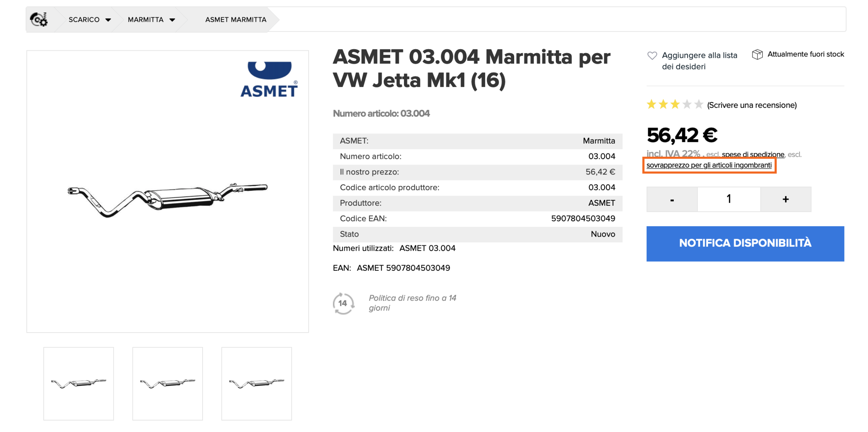Select the third exhaust thumbnail image
This screenshot has width=868, height=432.
[x=256, y=384]
